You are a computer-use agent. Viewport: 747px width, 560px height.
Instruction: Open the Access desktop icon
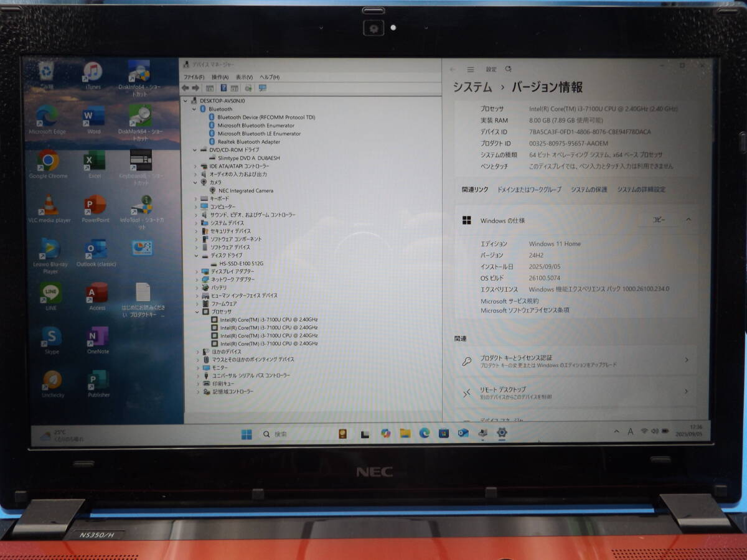97,296
